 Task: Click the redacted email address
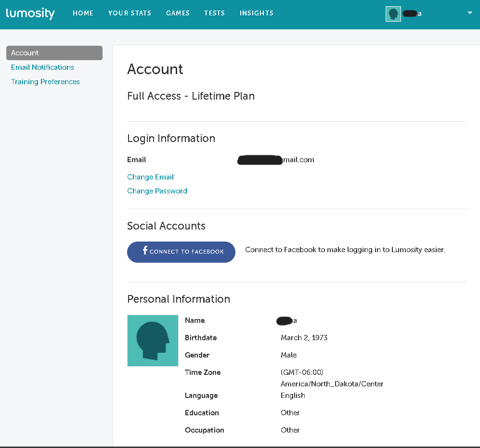(x=275, y=160)
